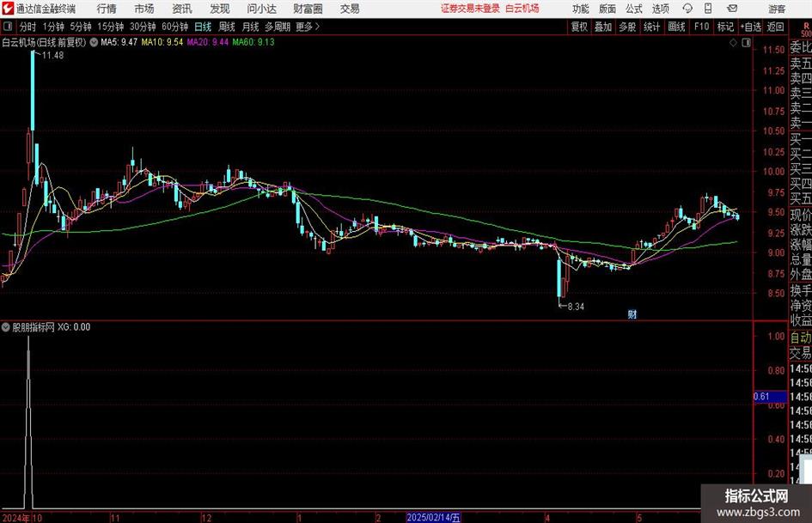Click the 返回 back button

click(775, 27)
